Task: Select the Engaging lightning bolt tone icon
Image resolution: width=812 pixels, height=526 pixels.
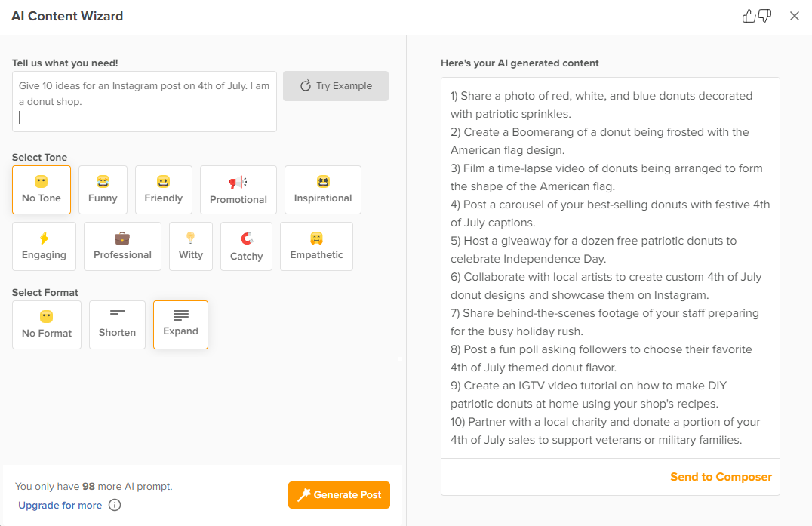Action: tap(44, 238)
